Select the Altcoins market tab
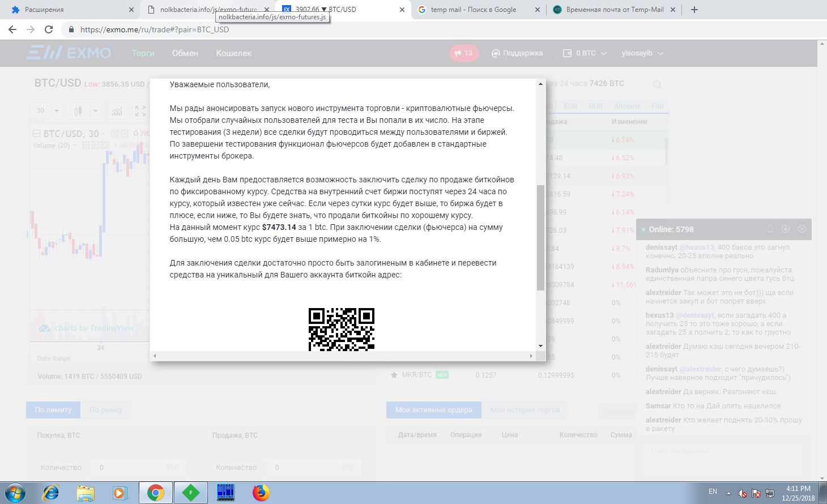Screen dimensions: 827x504 pyautogui.click(x=627, y=106)
